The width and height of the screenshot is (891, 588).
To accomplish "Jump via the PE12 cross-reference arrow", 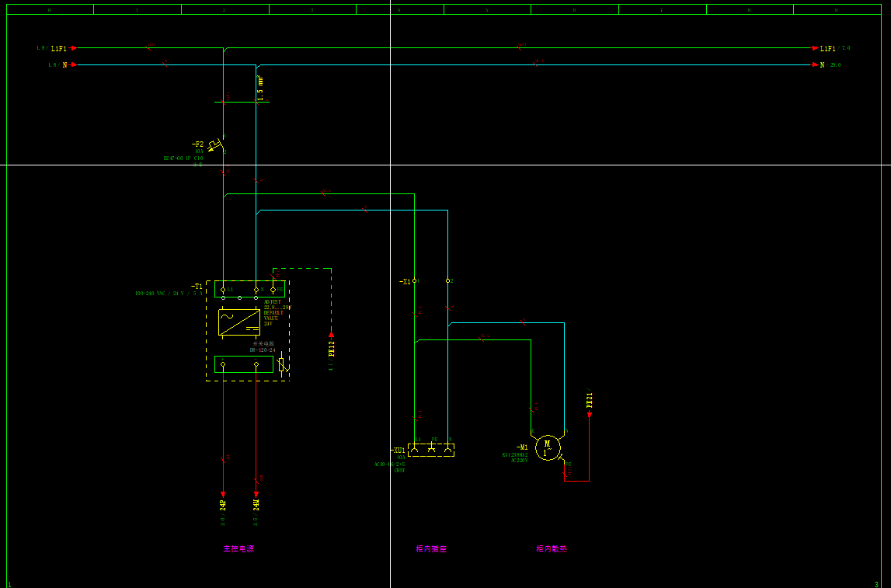I will tap(332, 336).
